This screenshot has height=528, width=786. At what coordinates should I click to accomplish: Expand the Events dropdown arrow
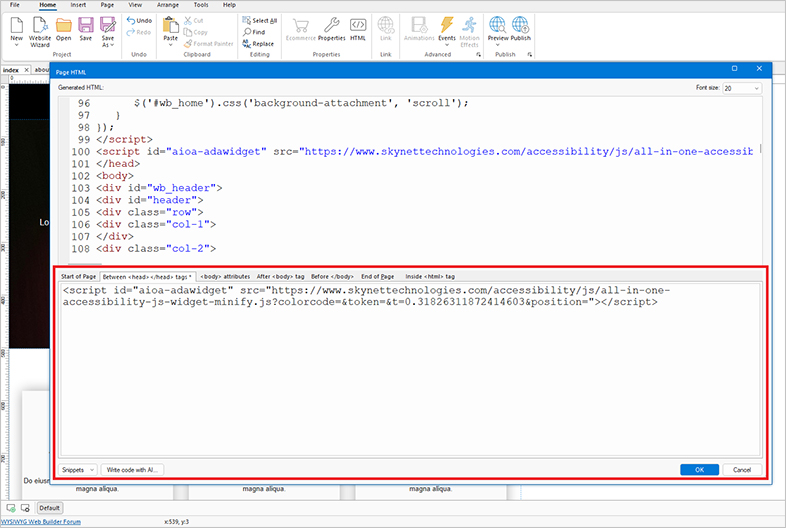click(447, 45)
